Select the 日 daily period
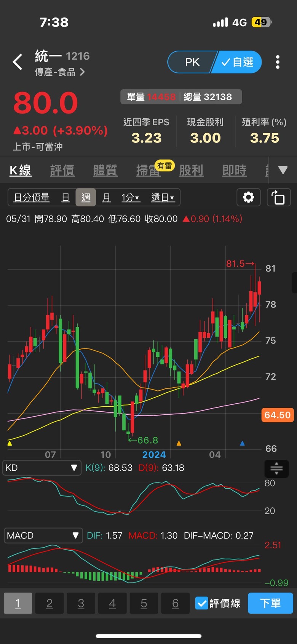297x644 pixels. click(x=65, y=198)
